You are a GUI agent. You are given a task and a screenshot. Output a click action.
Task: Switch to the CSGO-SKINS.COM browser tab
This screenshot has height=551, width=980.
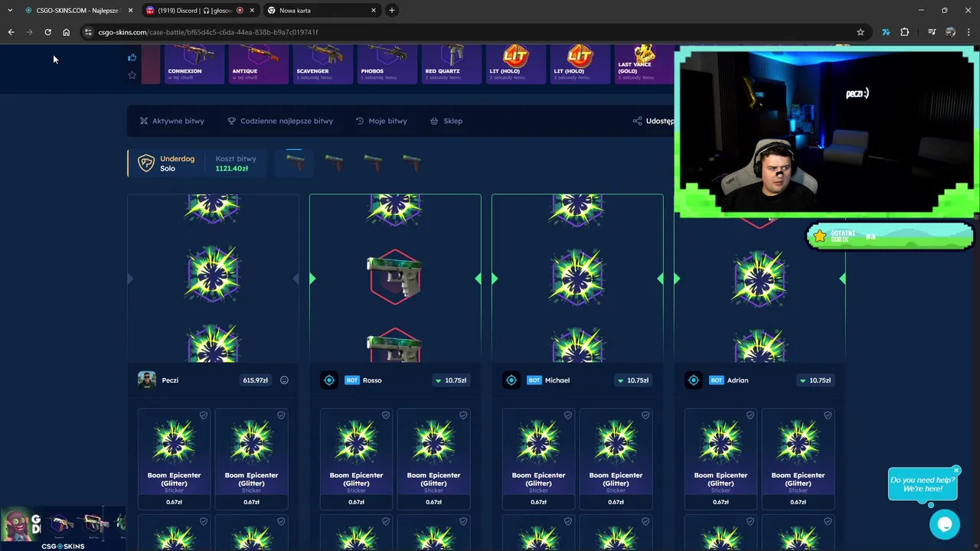click(77, 10)
